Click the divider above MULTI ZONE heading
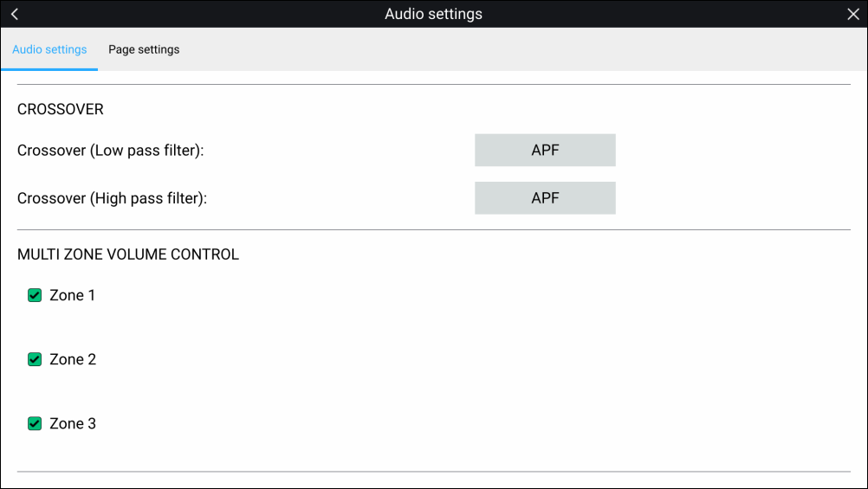 433,230
